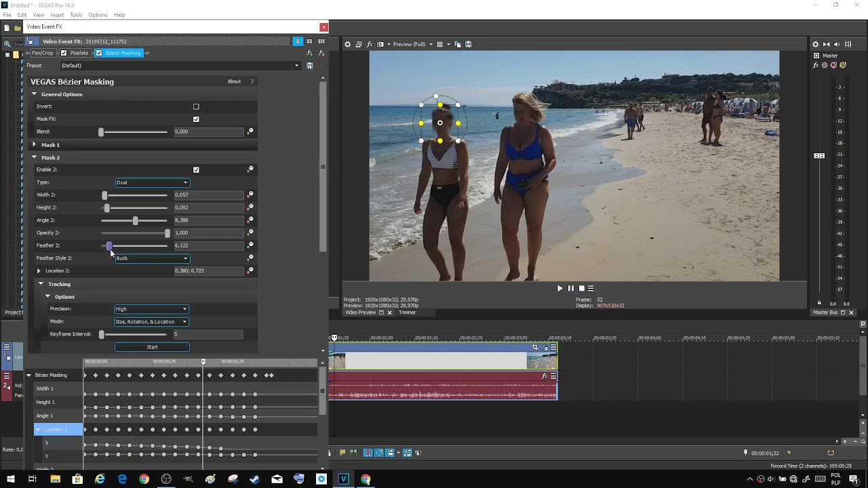
Task: Enable snapping magnet icon below timeline
Action: click(368, 453)
